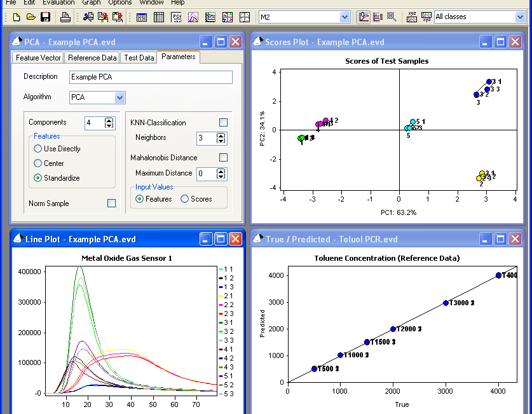Image resolution: width=532 pixels, height=414 pixels.
Task: Increase the Components stepper value
Action: pyautogui.click(x=109, y=120)
